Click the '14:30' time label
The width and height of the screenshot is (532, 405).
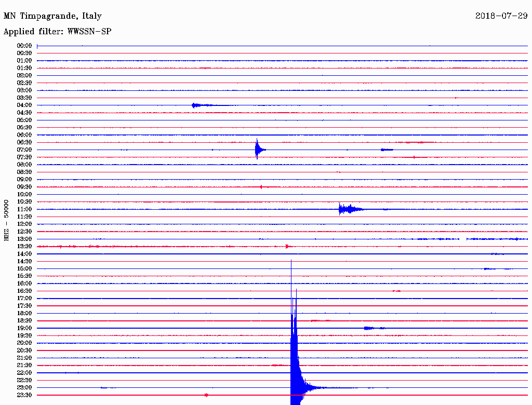coord(24,261)
